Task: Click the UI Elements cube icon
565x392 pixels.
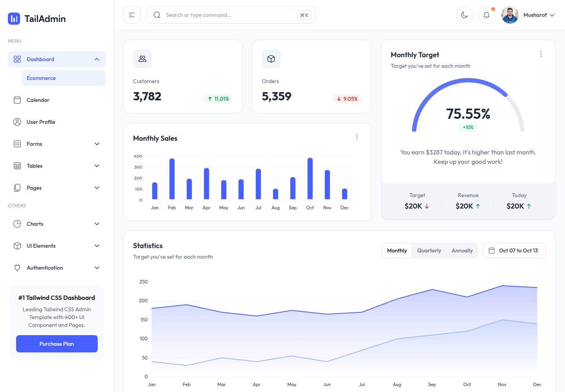Action: pyautogui.click(x=17, y=246)
